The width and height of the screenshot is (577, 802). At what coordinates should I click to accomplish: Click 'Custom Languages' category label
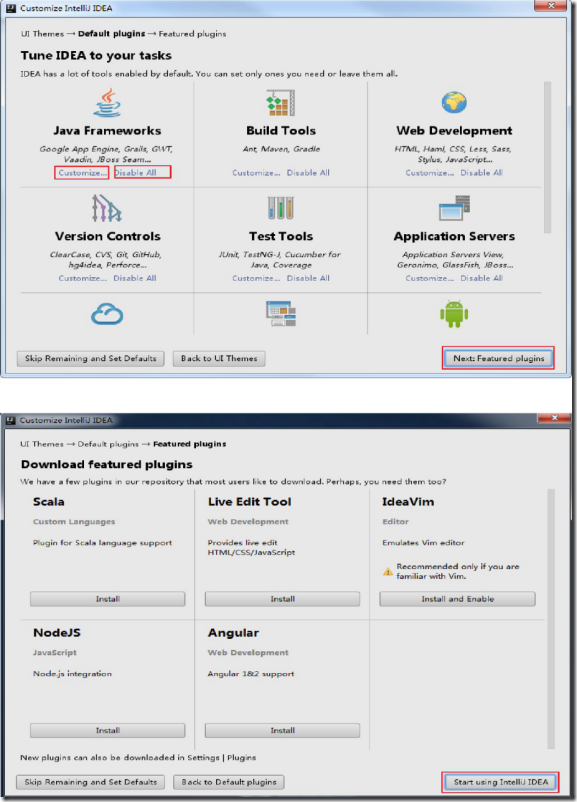point(74,522)
